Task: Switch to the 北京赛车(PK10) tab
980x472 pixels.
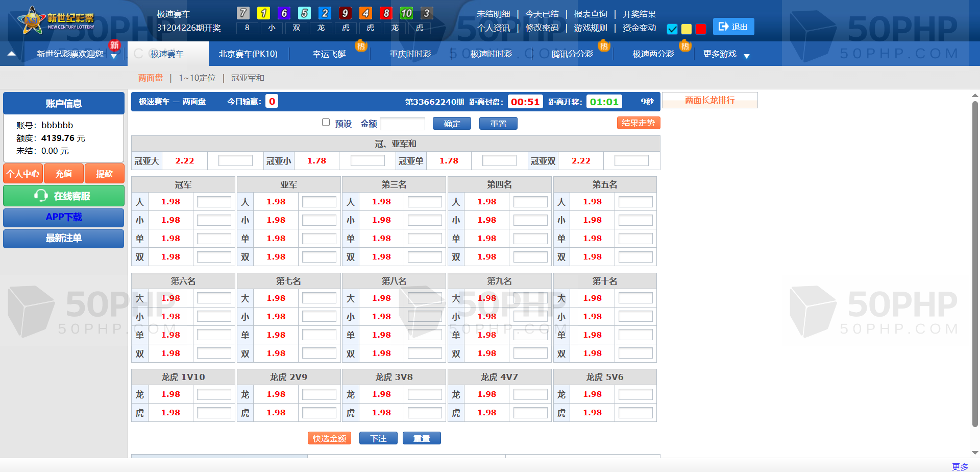Action: 248,54
